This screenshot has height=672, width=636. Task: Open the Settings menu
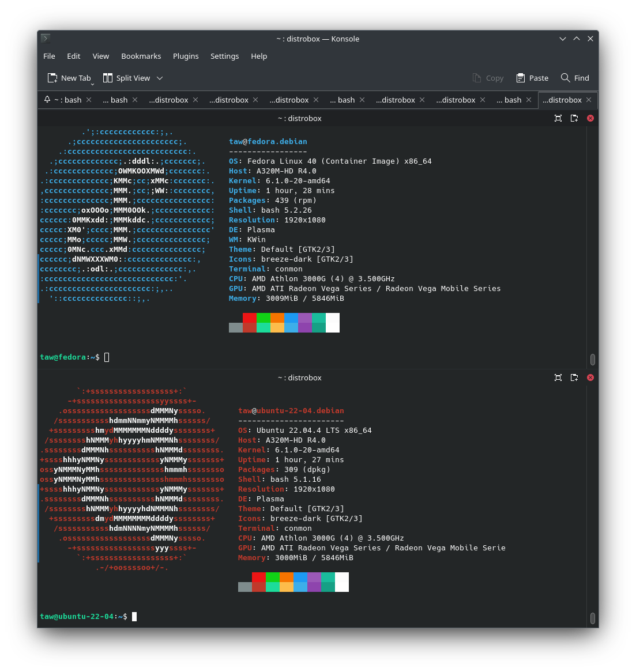coord(224,56)
